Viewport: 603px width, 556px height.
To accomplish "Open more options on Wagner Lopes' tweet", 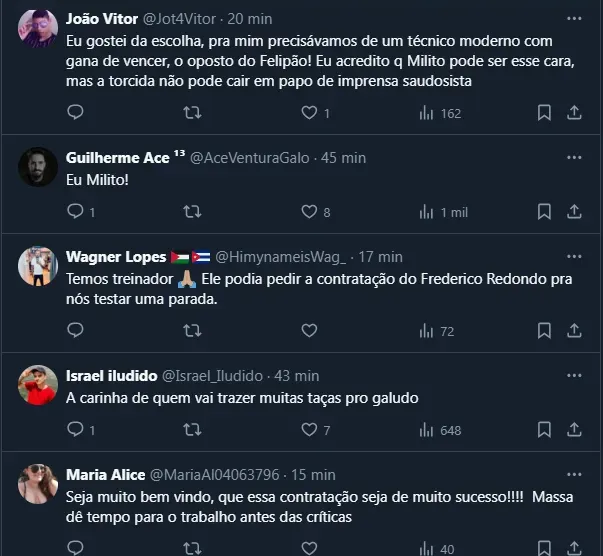I will click(573, 257).
